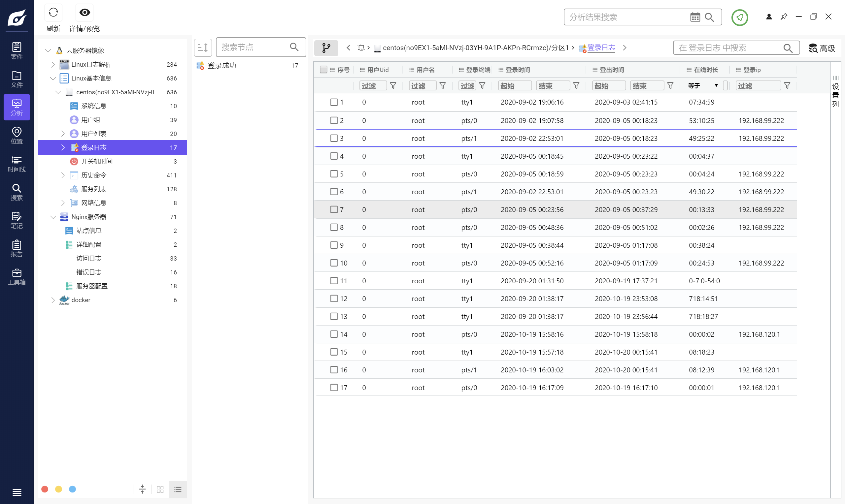Check the checkbox for row 10
The height and width of the screenshot is (504, 845).
[x=334, y=263]
